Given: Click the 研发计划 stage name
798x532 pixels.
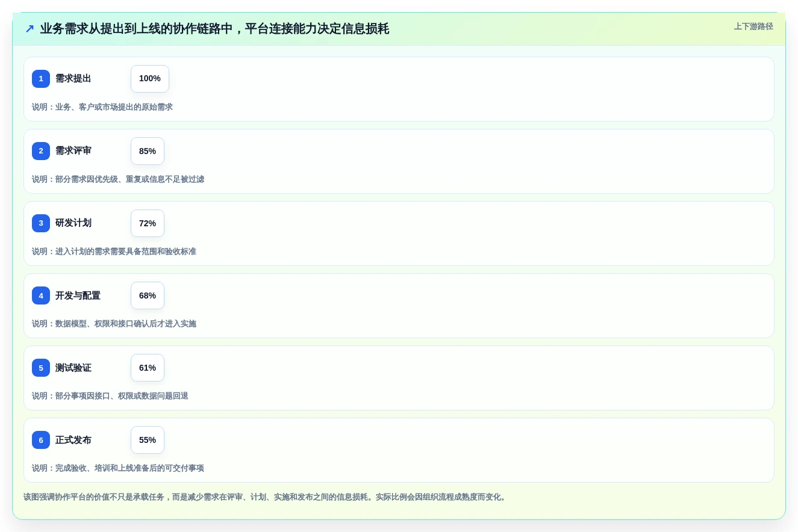Looking at the screenshot, I should (x=73, y=223).
